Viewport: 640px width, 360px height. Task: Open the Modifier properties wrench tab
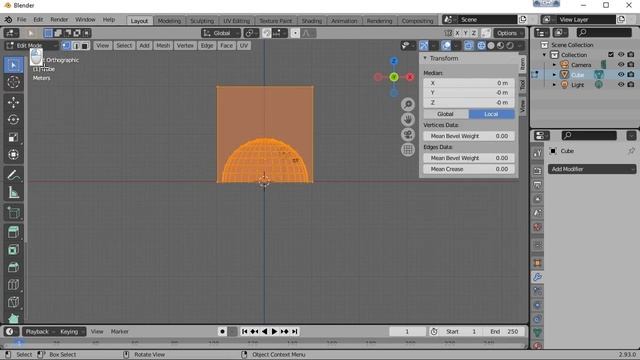coord(538,278)
